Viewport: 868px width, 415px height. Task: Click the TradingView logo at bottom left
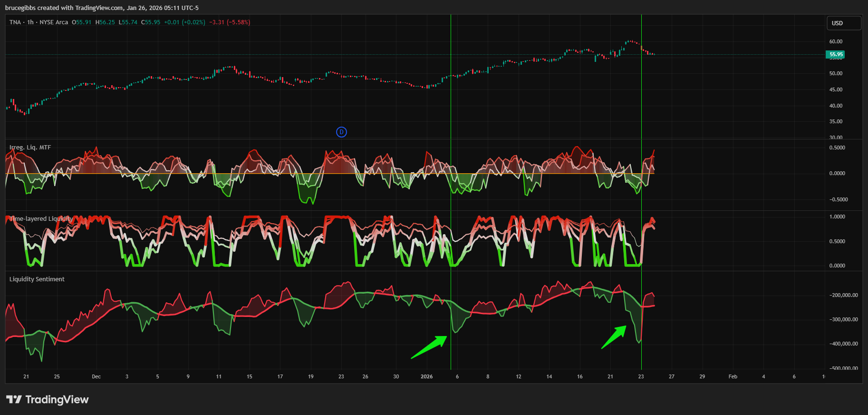click(48, 399)
